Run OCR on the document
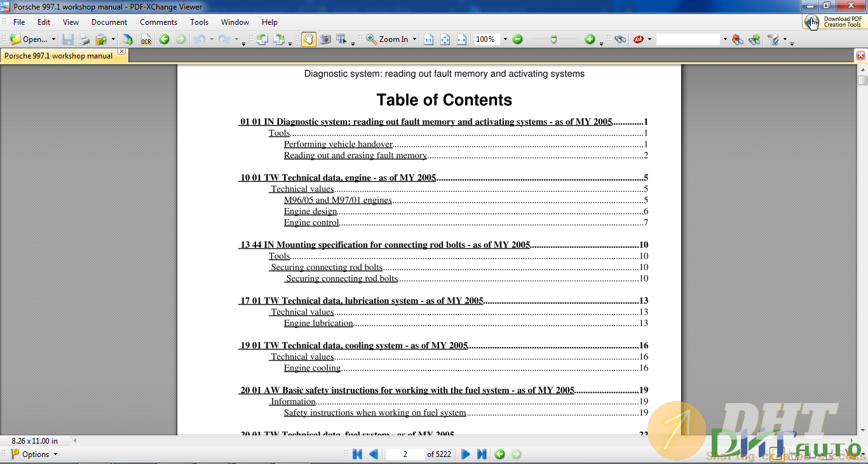 click(146, 39)
